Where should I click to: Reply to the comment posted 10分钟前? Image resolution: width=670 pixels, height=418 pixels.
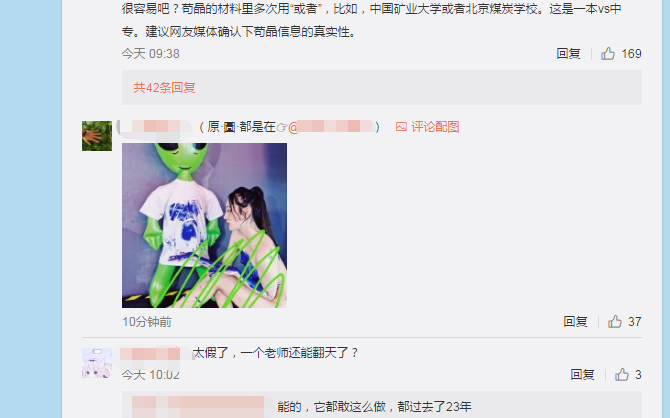575,321
